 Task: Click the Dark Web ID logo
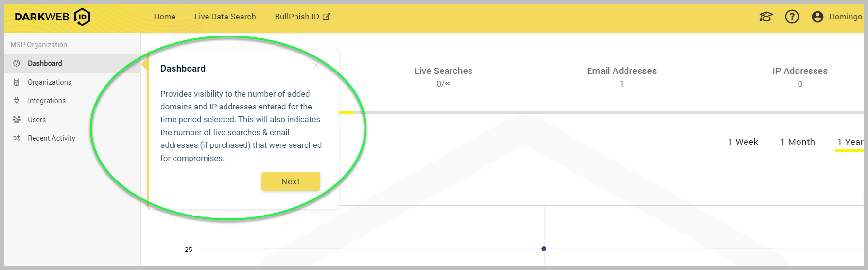(x=52, y=17)
